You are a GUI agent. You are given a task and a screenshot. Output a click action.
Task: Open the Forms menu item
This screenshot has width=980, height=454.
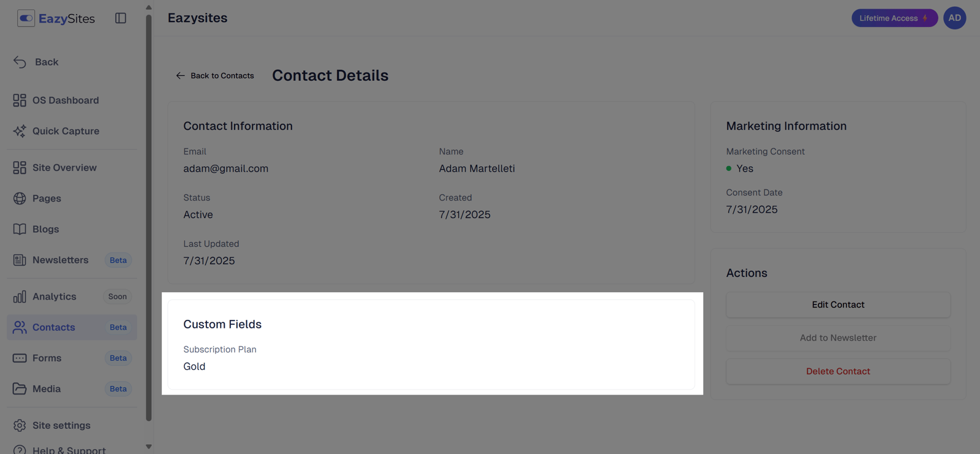47,358
